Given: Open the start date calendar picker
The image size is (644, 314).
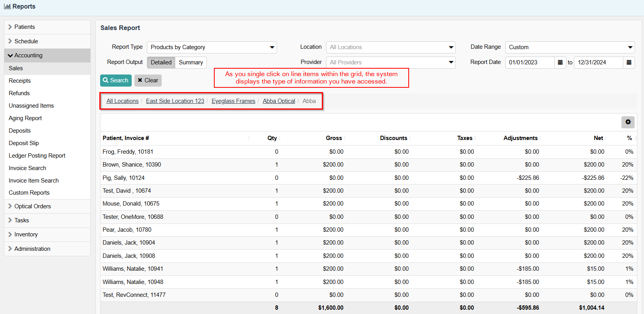Looking at the screenshot, I should point(560,62).
